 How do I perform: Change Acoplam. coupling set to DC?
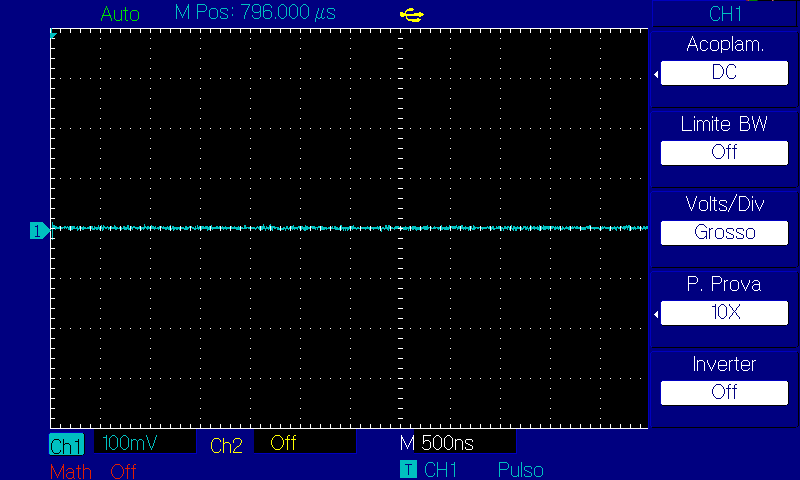tap(724, 72)
